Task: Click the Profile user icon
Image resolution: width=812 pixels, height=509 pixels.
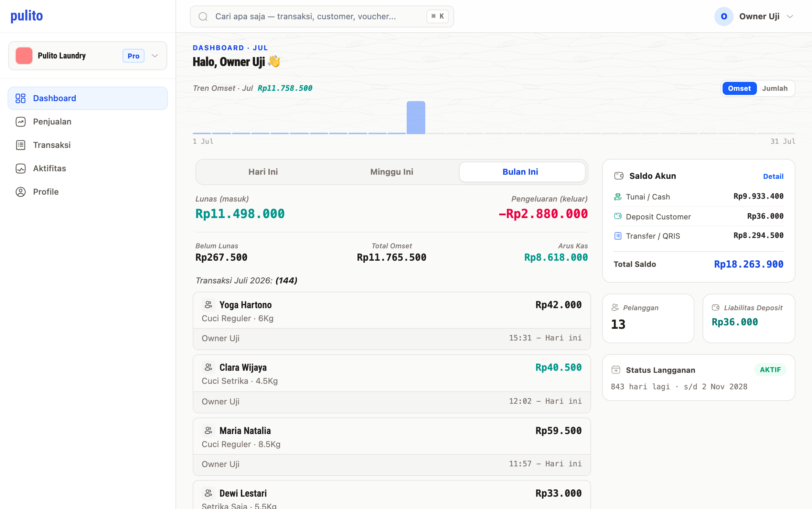Action: coord(21,192)
